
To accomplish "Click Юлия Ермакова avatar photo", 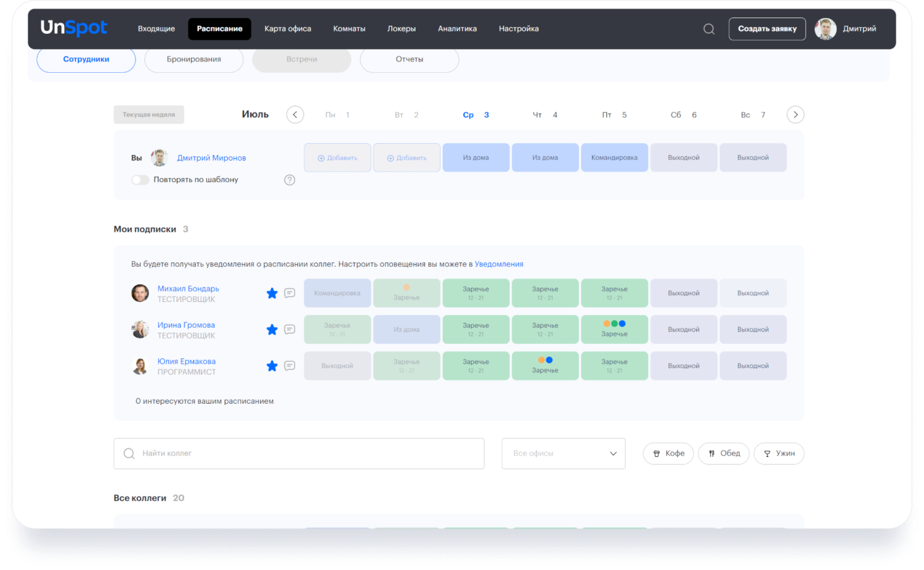I will [x=140, y=366].
